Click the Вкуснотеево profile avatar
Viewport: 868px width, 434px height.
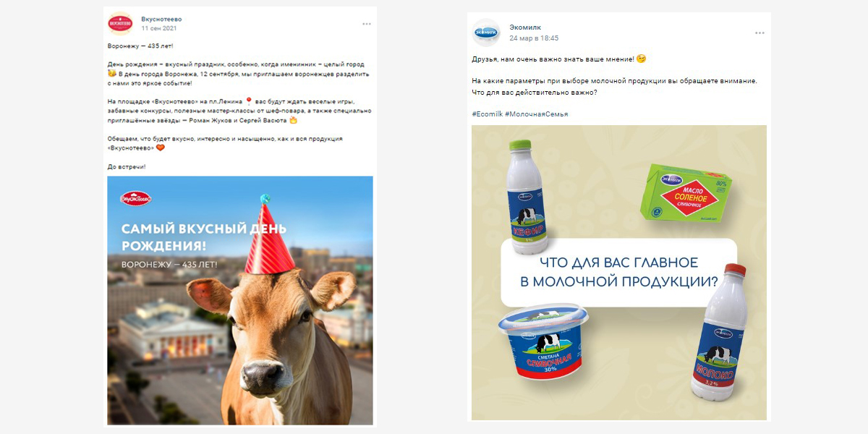click(119, 23)
